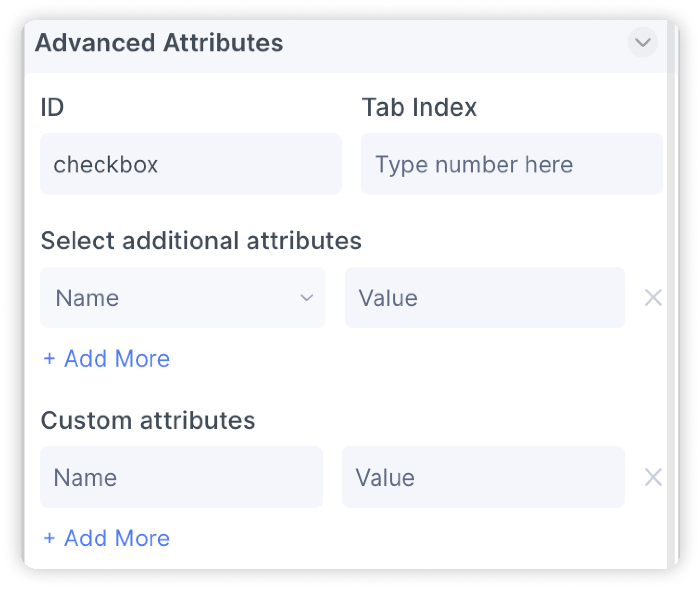Open the additional attribute Name dropdown
Image resolution: width=700 pixels, height=589 pixels.
pos(182,298)
